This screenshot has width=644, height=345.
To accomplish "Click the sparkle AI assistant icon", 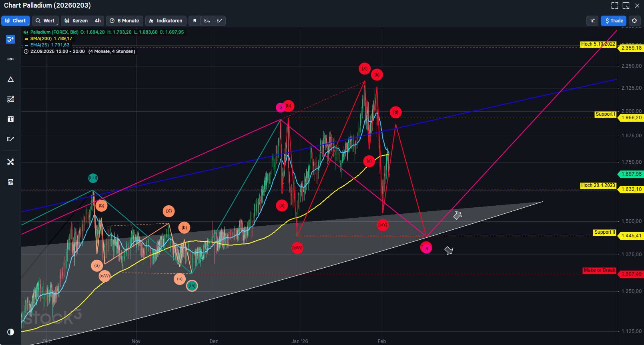I will click(x=592, y=21).
